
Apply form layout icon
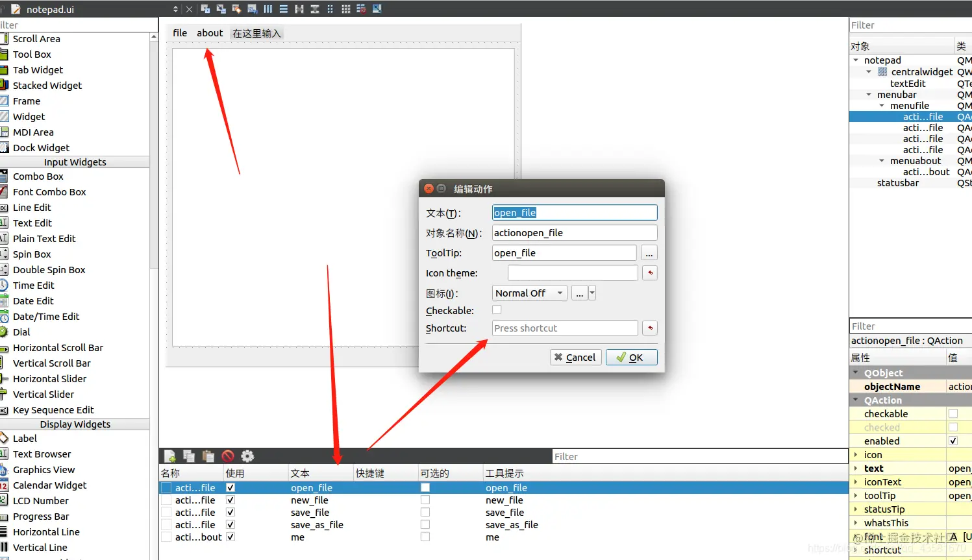tap(330, 9)
